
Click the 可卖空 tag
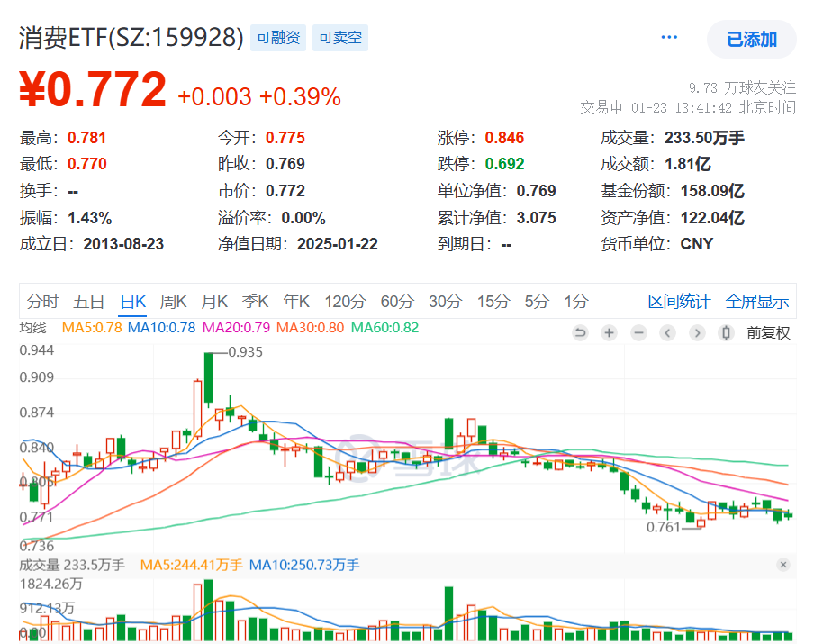point(340,38)
